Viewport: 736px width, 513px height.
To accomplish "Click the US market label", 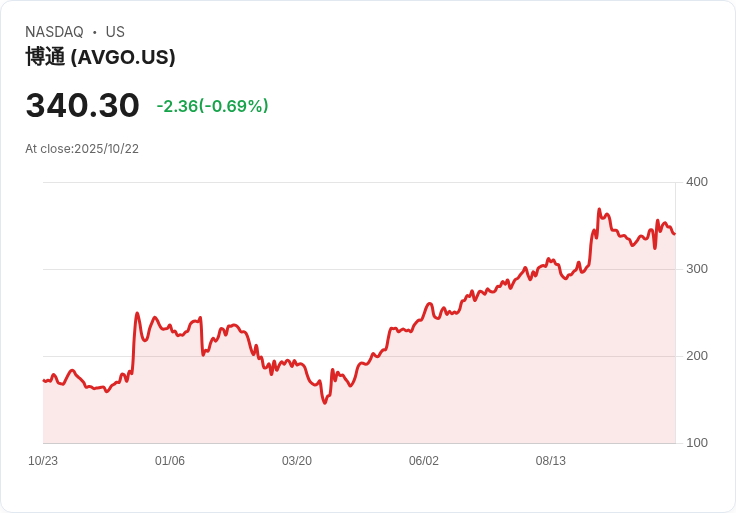I will pos(115,32).
